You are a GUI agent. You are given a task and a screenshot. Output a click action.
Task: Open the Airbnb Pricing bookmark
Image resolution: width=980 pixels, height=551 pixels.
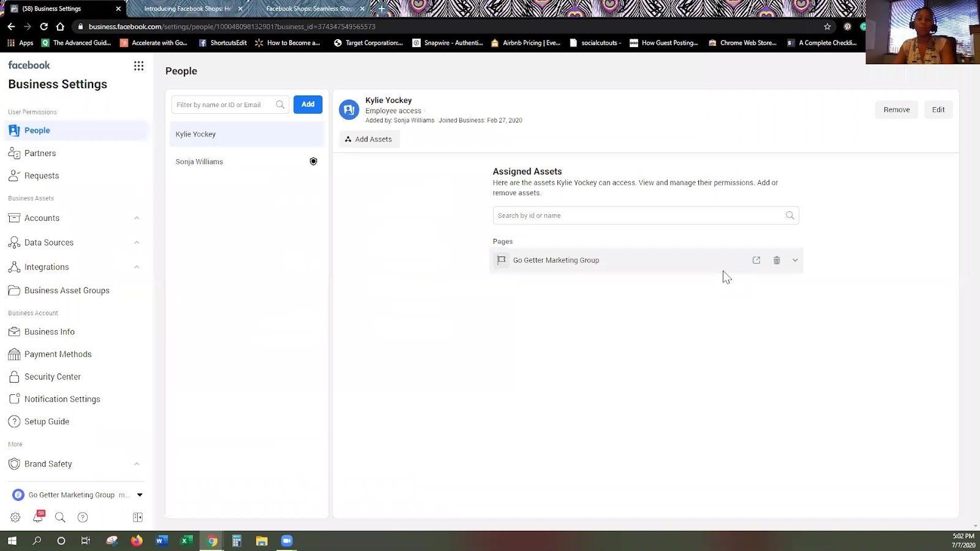526,43
